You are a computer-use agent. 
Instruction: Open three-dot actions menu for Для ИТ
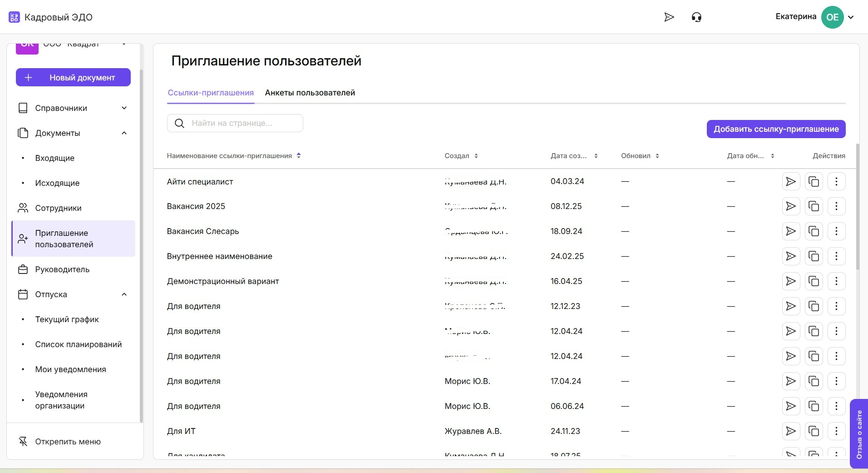[837, 431]
